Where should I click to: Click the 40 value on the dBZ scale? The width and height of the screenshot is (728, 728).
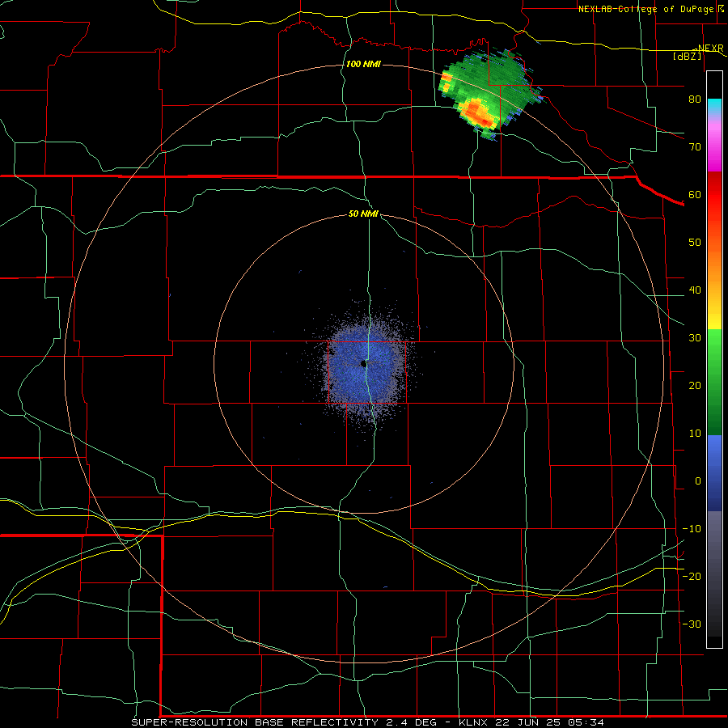point(695,290)
